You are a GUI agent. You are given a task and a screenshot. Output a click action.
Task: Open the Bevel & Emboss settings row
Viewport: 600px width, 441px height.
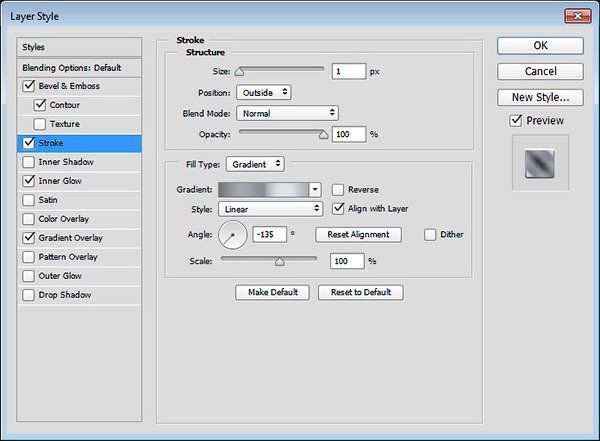tap(79, 86)
